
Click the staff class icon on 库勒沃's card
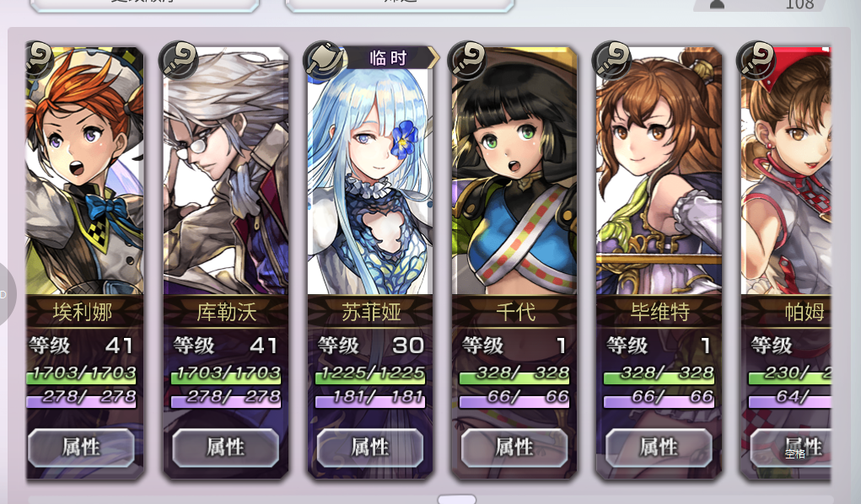click(x=178, y=60)
